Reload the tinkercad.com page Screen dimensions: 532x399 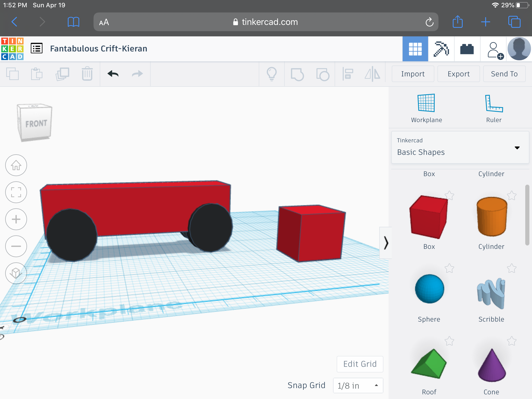coord(429,22)
